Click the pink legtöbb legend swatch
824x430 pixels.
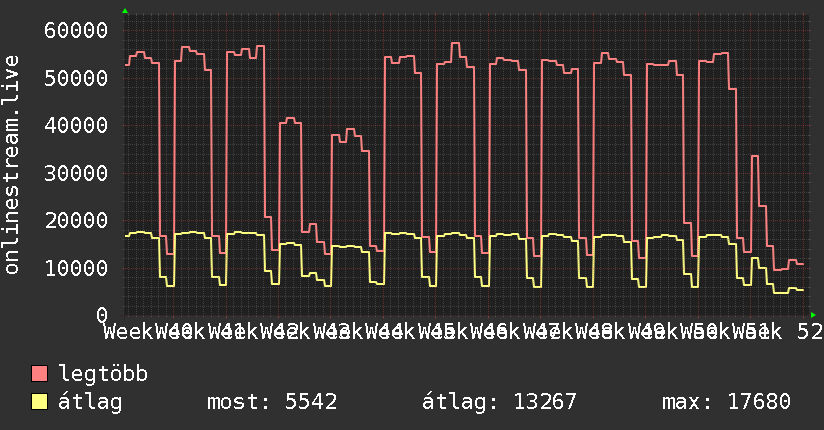(39, 374)
